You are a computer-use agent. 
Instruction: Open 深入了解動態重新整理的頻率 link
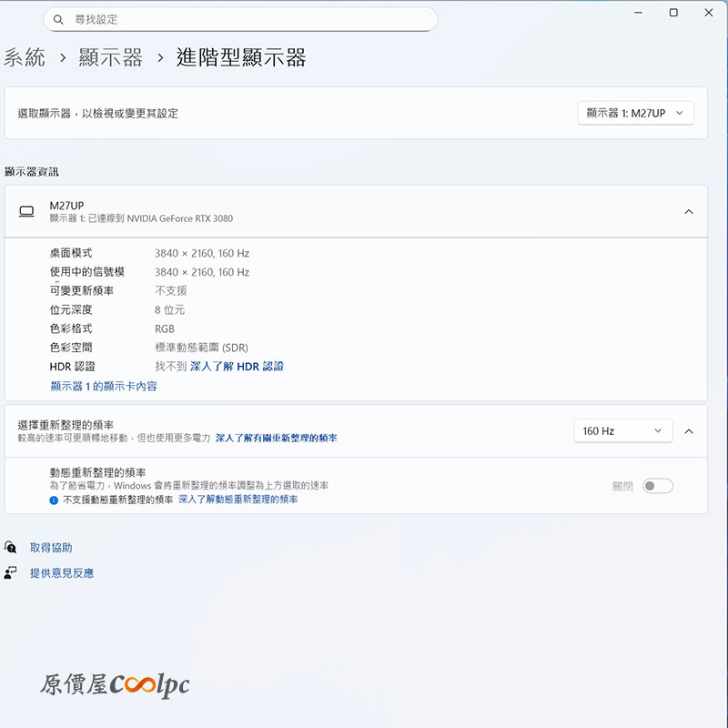coord(238,500)
